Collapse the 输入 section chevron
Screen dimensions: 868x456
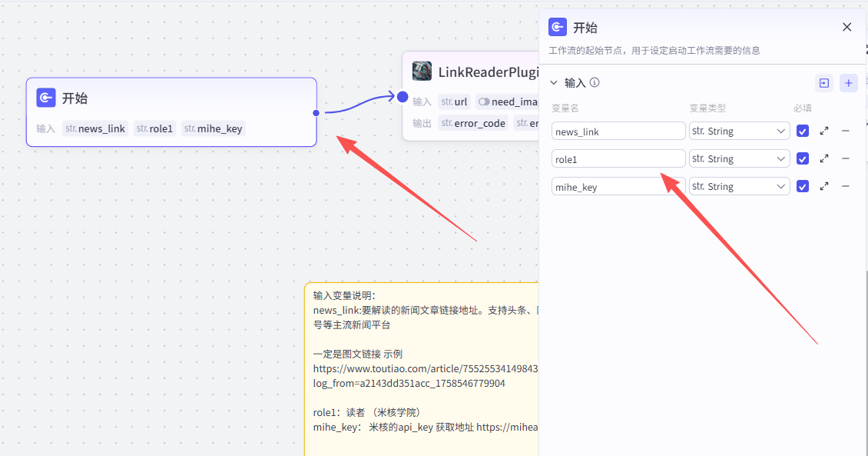click(554, 83)
